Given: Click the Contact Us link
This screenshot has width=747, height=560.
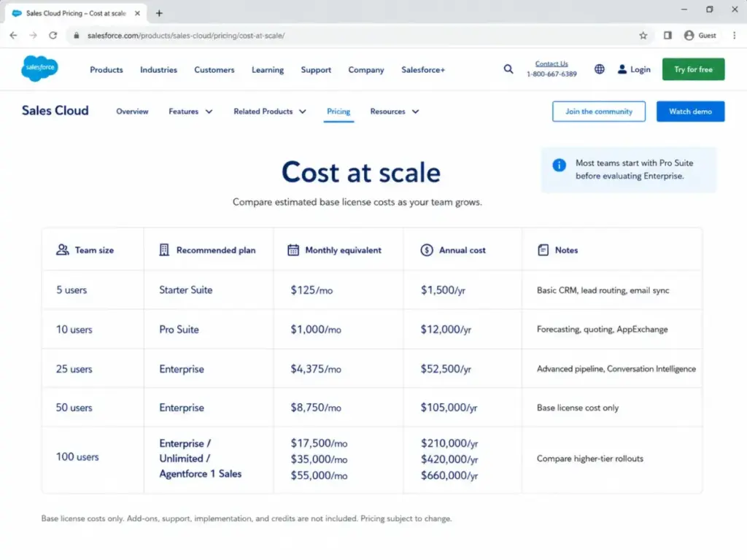Looking at the screenshot, I should tap(551, 63).
